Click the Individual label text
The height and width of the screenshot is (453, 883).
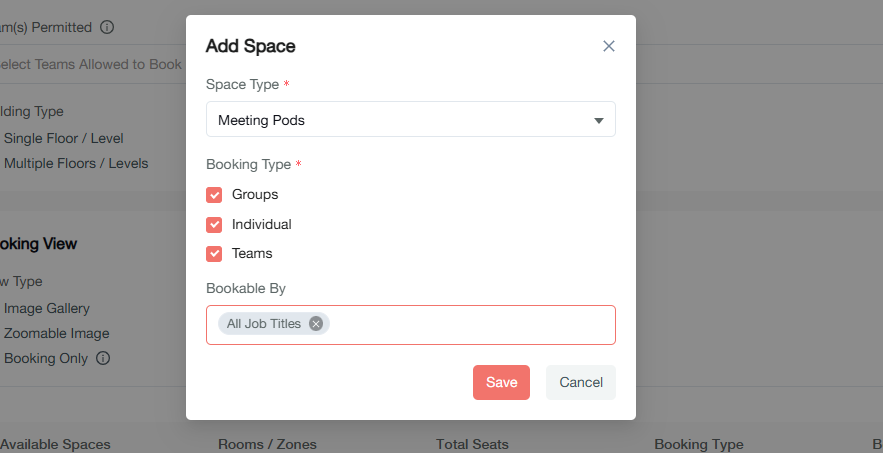tap(262, 225)
